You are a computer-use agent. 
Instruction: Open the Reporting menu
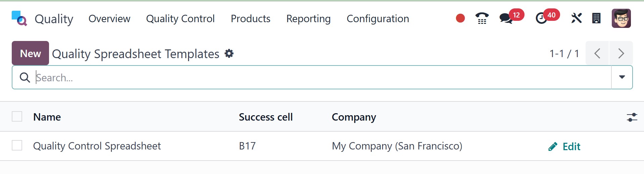pos(308,19)
